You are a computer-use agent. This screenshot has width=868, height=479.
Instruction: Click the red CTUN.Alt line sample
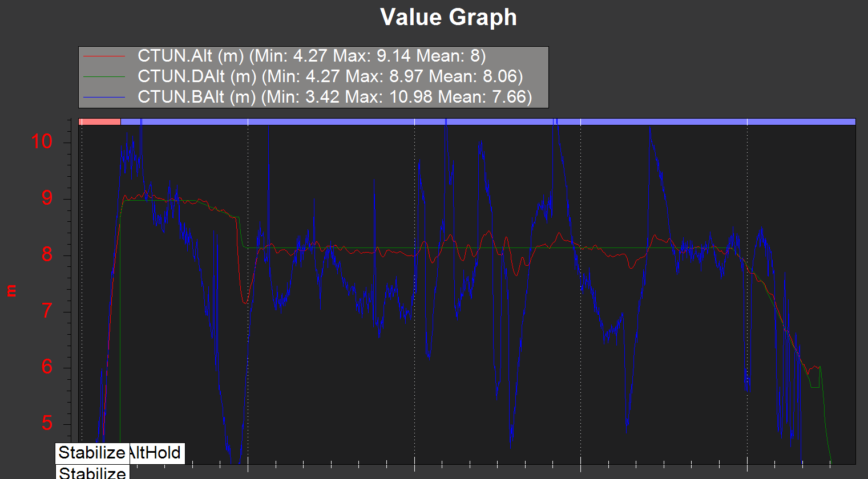pyautogui.click(x=104, y=56)
